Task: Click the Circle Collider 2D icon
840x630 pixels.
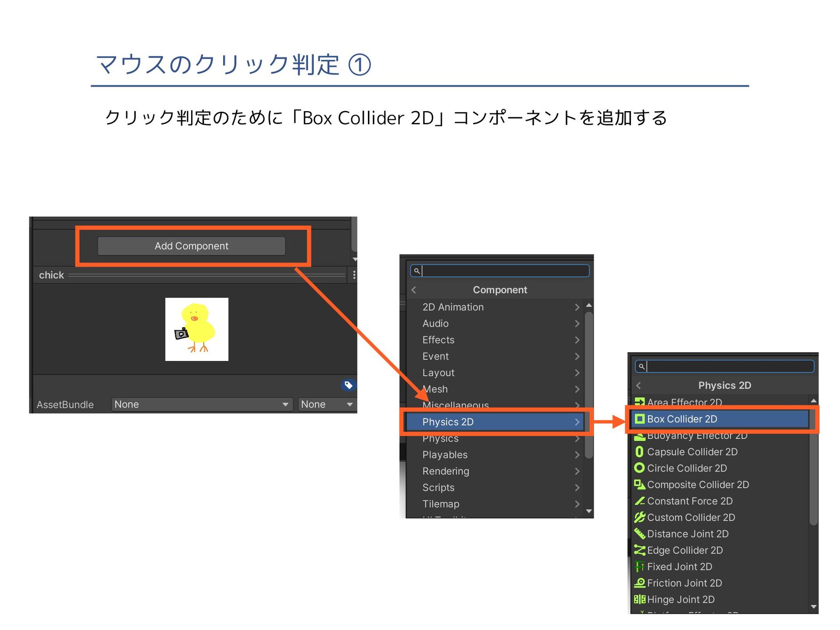Action: pos(639,468)
